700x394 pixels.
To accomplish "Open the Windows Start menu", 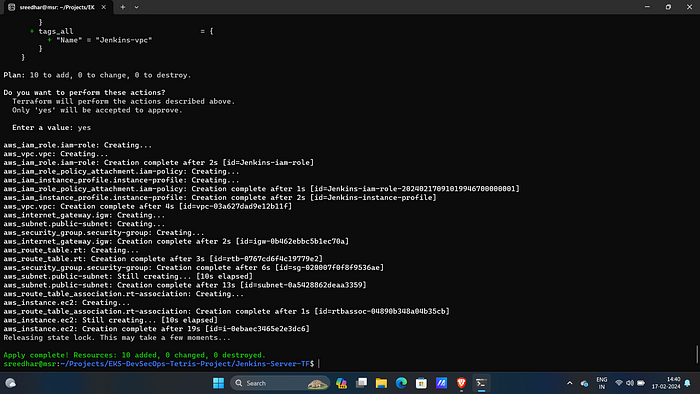I will pyautogui.click(x=218, y=383).
